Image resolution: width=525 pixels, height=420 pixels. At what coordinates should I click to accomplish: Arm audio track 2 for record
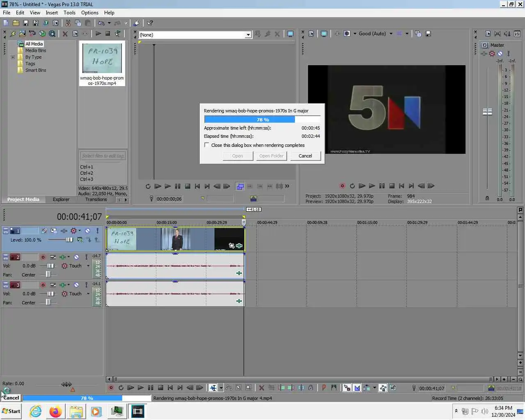tap(43, 257)
